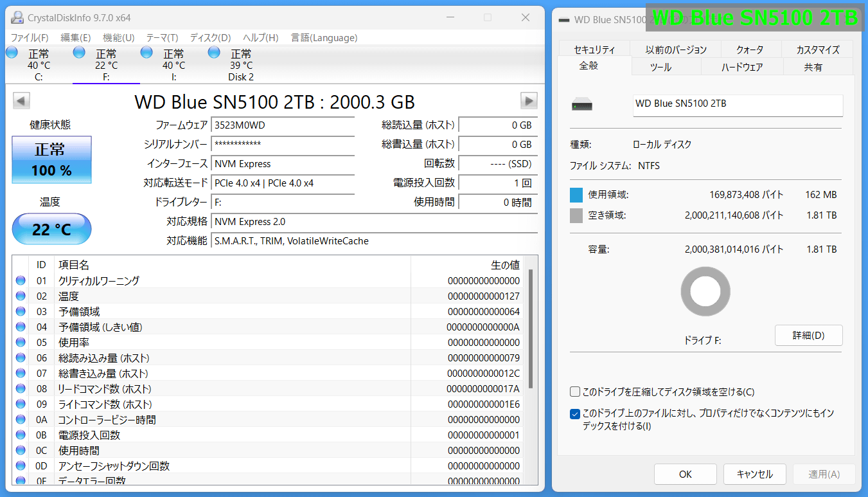Switch to 以前のバージョン tab
Viewport: 868px width, 497px height.
pyautogui.click(x=676, y=50)
